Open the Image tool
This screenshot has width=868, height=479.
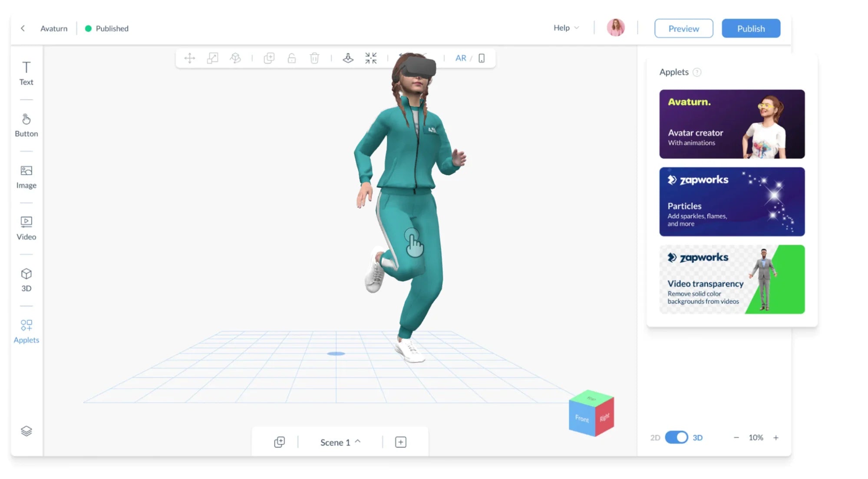pos(26,176)
